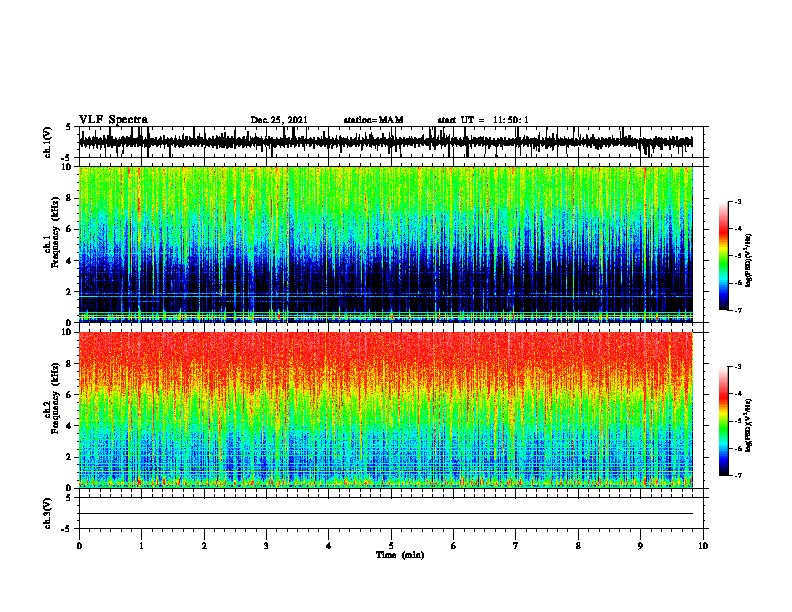Click the ch.1(V) axis label
Image resolution: width=792 pixels, height=612 pixels.
[48, 142]
